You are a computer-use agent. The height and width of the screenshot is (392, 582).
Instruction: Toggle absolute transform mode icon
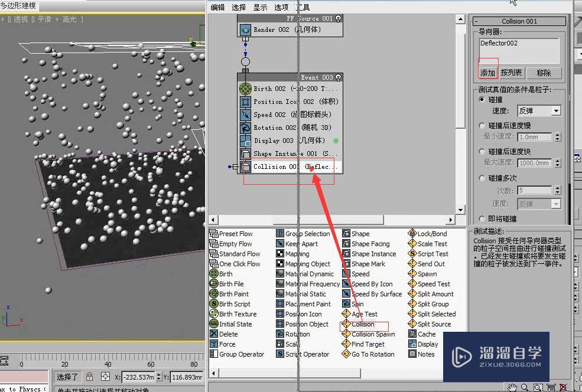(105, 377)
